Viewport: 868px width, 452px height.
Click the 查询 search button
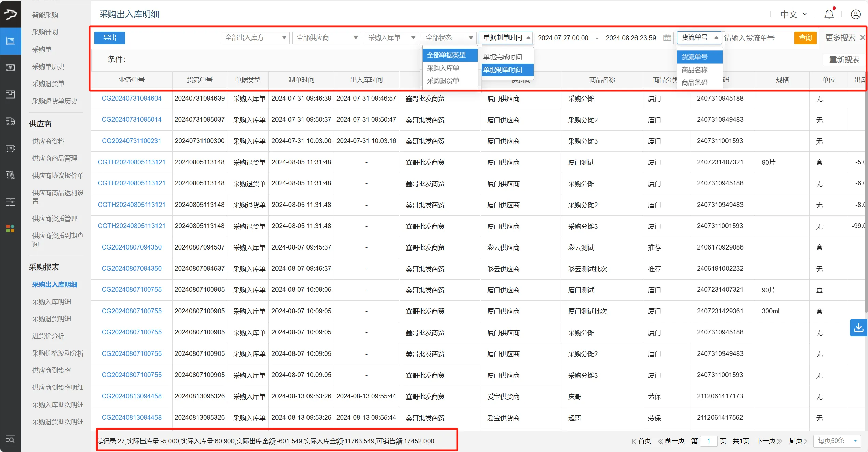[x=805, y=37]
